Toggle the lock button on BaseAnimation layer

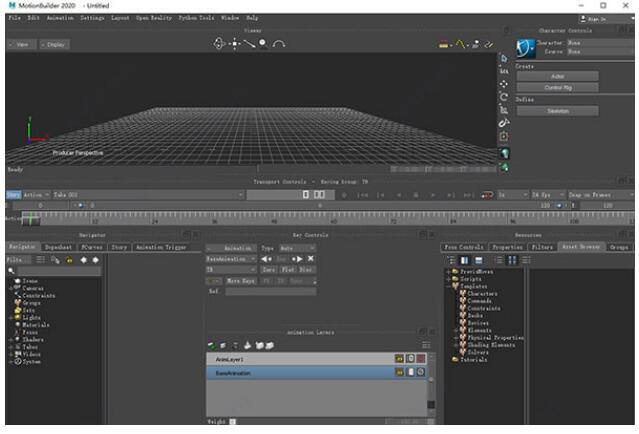point(410,372)
